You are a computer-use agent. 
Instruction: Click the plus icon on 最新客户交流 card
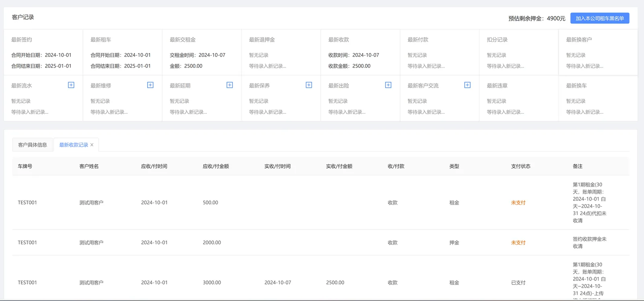[x=467, y=85]
